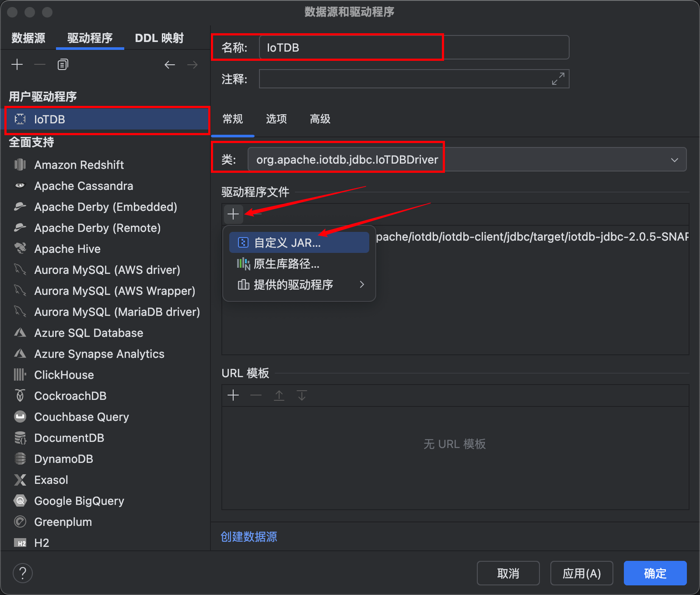Choose 原生库路径... menu option
Viewport: 700px width, 595px height.
(287, 264)
